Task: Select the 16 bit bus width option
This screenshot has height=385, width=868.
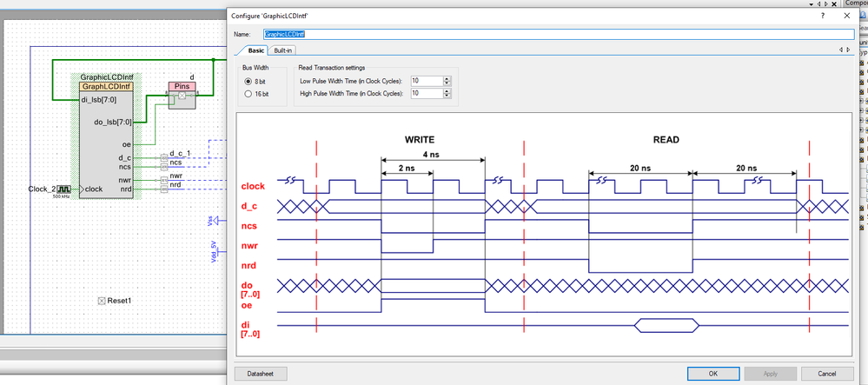Action: tap(257, 94)
